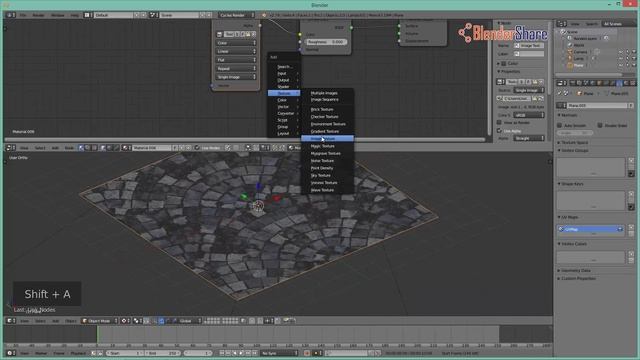Viewport: 640px width, 360px height.
Task: Toggle the Double Sided checkbox
Action: [x=600, y=125]
